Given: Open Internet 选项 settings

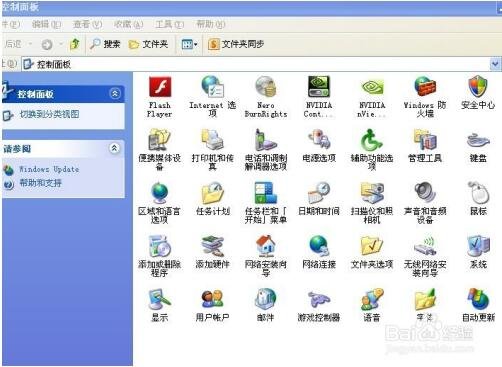Looking at the screenshot, I should coord(213,97).
